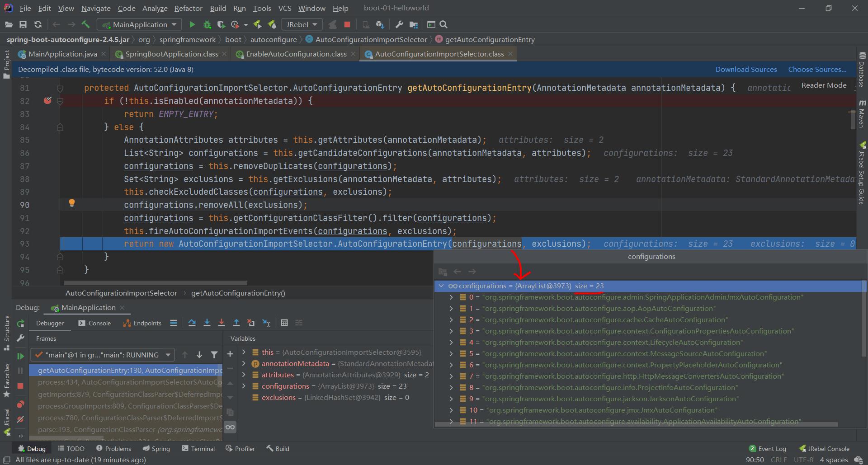Open the VCS menu
This screenshot has width=868, height=465.
[x=285, y=8]
